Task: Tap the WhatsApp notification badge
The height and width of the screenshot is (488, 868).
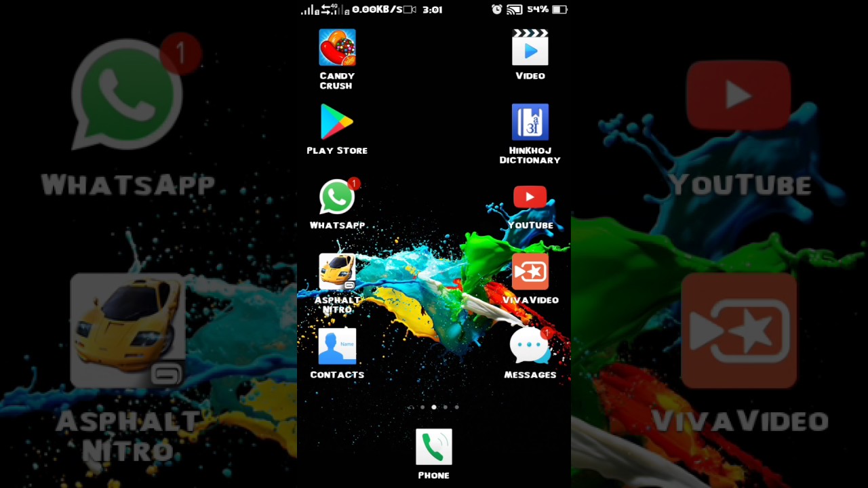Action: (353, 183)
